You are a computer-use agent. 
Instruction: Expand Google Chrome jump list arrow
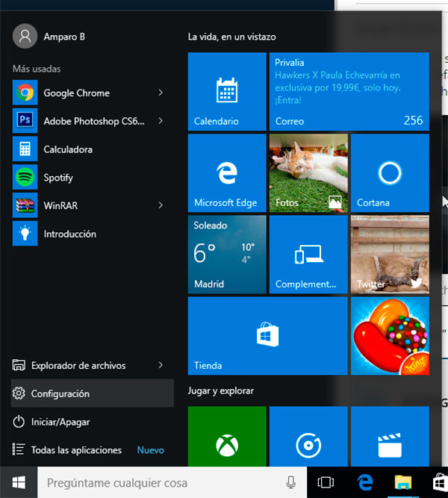coord(161,93)
